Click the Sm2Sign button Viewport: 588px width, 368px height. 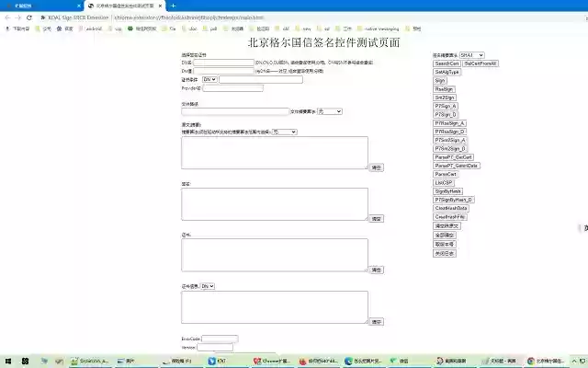[445, 98]
